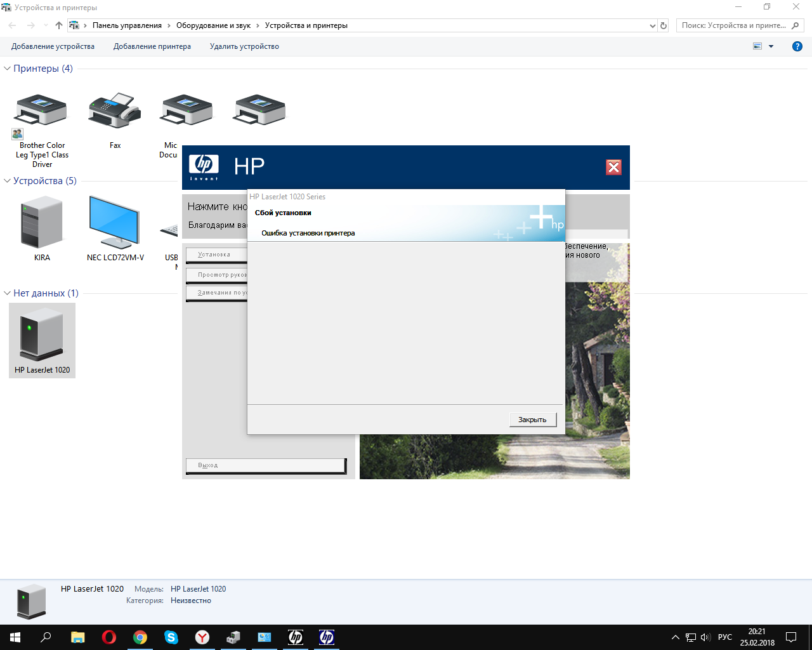Open Devices and Printers taskbar item
812x650 pixels.
[233, 637]
